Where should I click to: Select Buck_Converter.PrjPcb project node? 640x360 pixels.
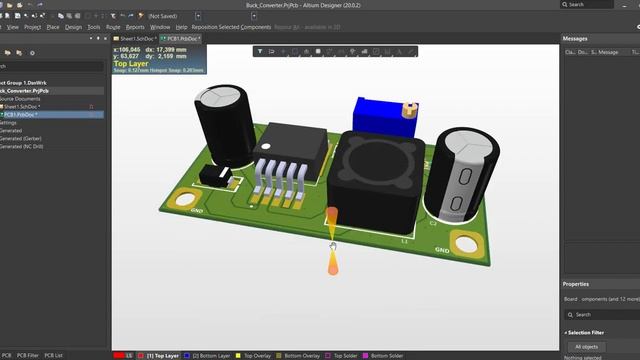pyautogui.click(x=24, y=91)
